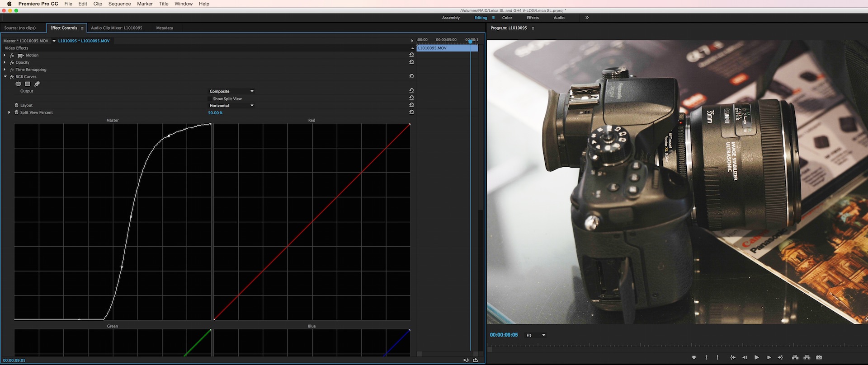Viewport: 868px width, 365px height.
Task: Toggle animation stopwatch for Split View Percent
Action: pyautogui.click(x=17, y=112)
